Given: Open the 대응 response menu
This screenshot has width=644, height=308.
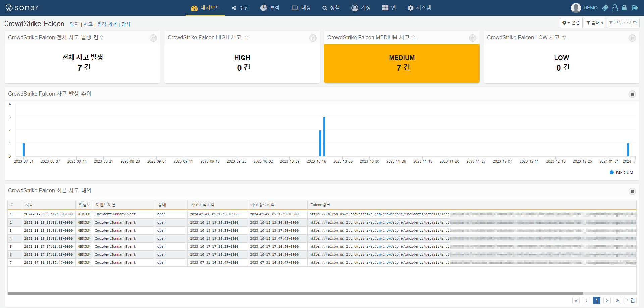Looking at the screenshot, I should coord(301,8).
